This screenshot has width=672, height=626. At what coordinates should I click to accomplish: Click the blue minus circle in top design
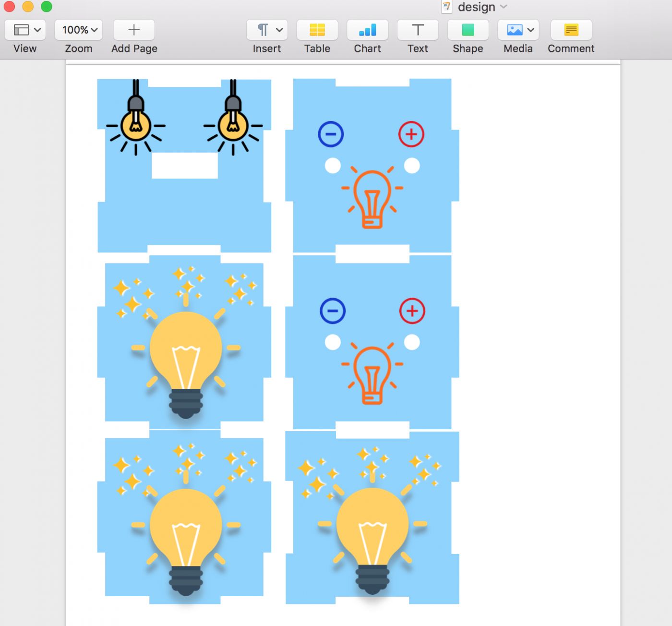(x=331, y=134)
